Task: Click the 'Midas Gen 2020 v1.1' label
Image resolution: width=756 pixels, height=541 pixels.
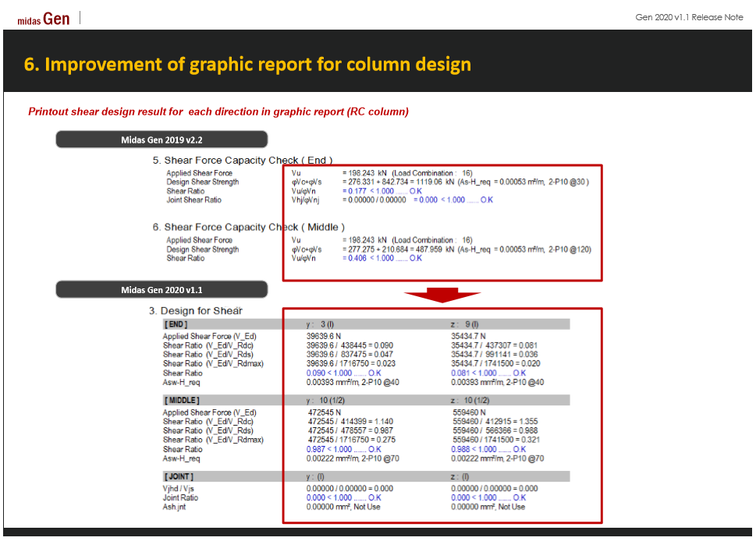Action: click(161, 290)
